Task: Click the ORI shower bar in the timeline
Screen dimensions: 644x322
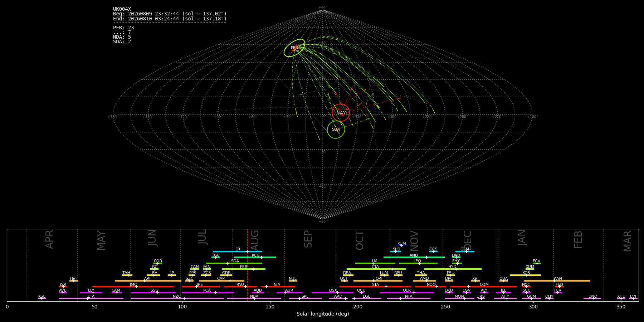Action: (x=378, y=281)
